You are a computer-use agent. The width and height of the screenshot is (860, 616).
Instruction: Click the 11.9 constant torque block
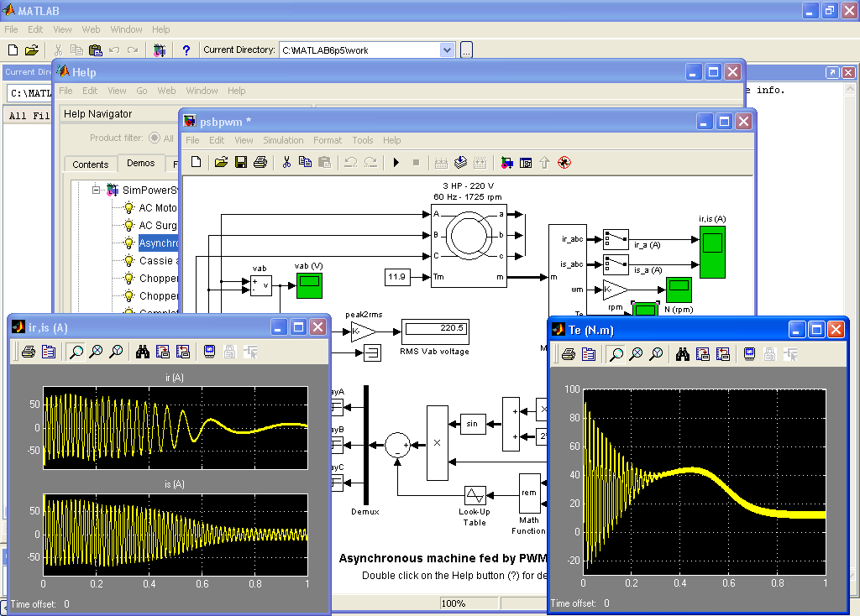[x=397, y=277]
